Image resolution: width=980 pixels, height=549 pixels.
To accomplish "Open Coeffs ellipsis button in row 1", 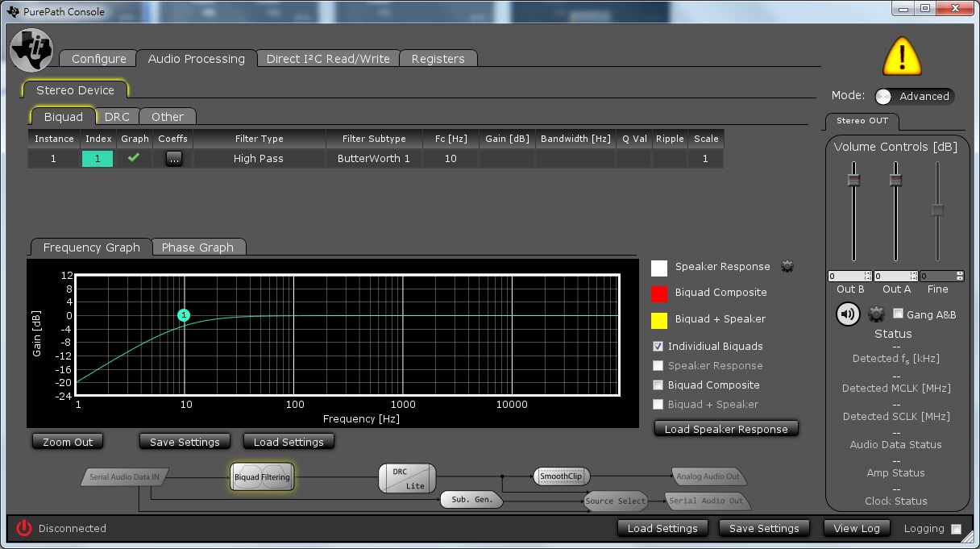I will 173,159.
